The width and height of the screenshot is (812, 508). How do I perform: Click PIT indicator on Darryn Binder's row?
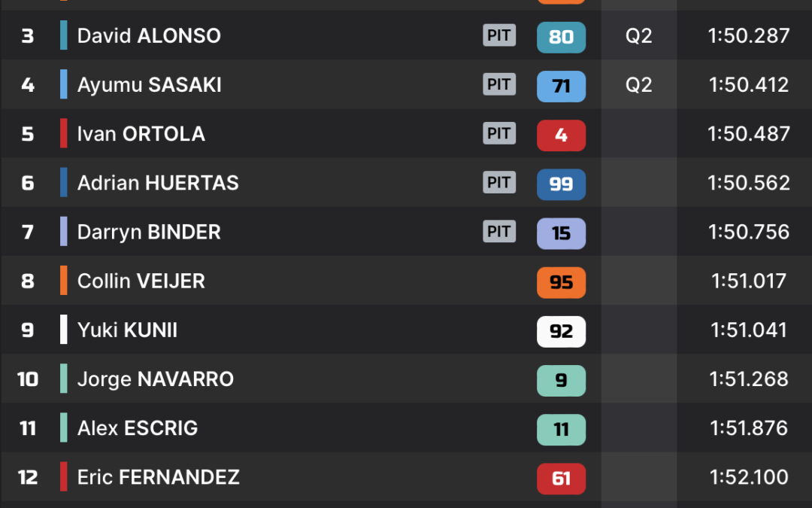click(x=499, y=231)
